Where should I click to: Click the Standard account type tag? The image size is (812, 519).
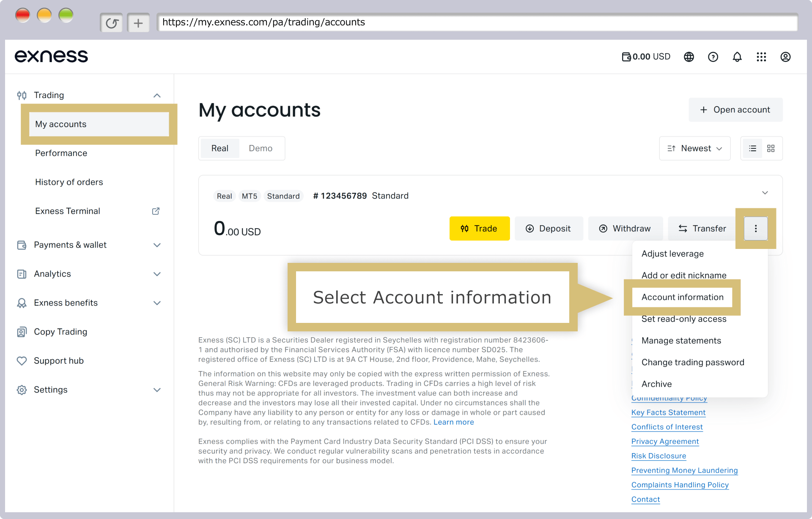[x=283, y=196]
